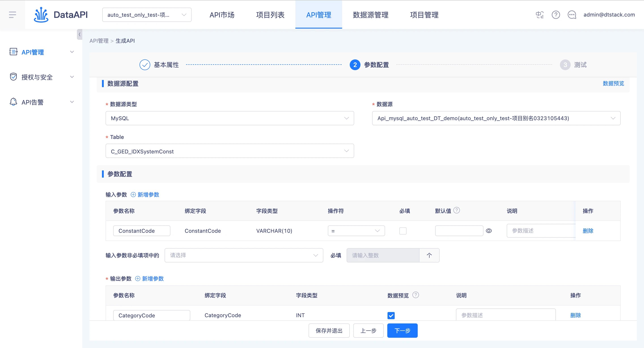Show the 数据预览 column help icon

[x=415, y=295]
